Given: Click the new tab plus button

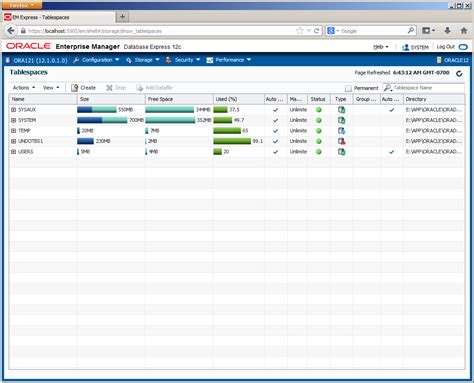Looking at the screenshot, I should (x=122, y=16).
